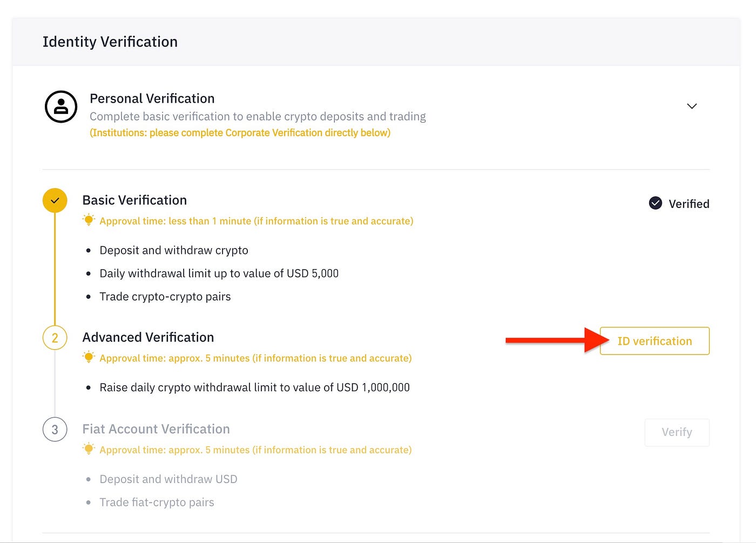
Task: Open the Basic Verification heading
Action: tap(134, 200)
